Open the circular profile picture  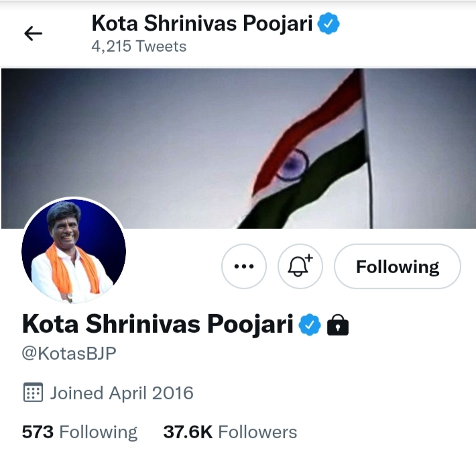click(x=74, y=250)
